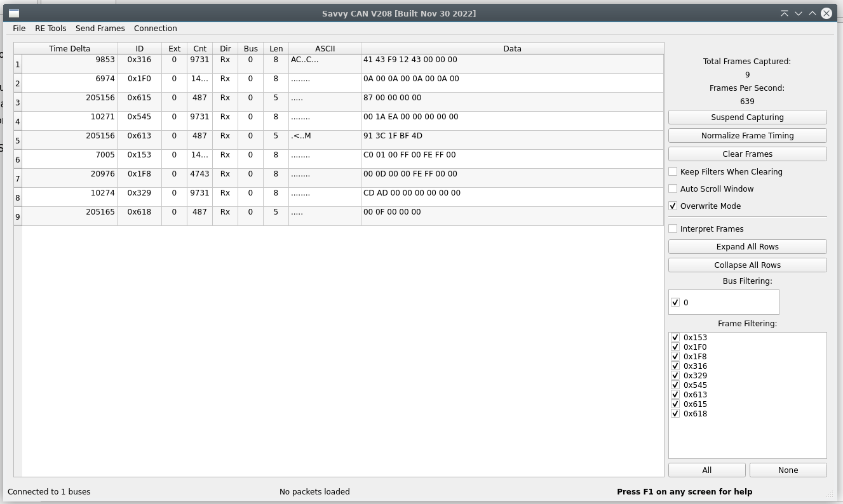The image size is (843, 504).
Task: Click the ASCII cell reading AC..C...
Action: (x=325, y=64)
